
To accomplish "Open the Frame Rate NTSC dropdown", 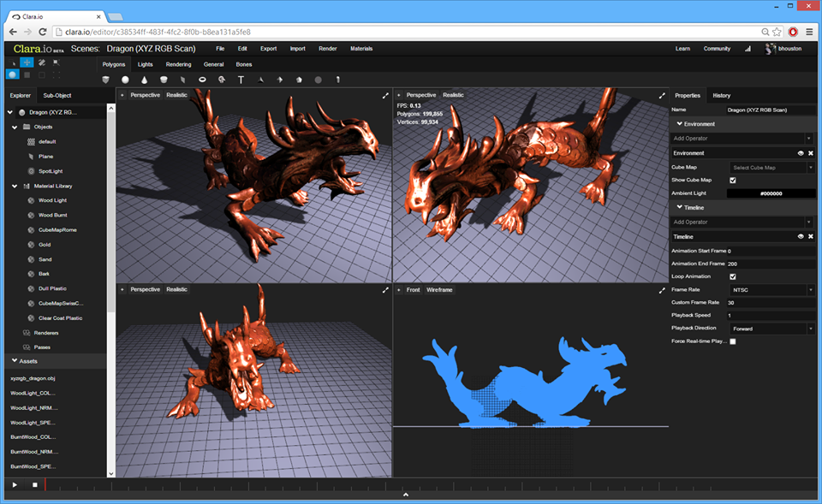I will [x=771, y=290].
